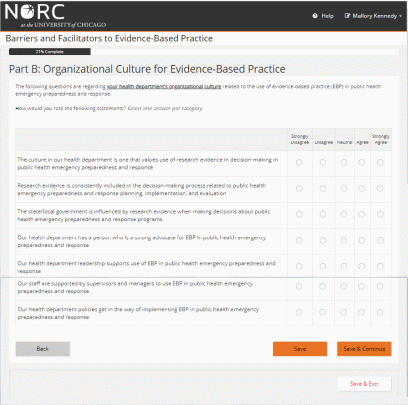This screenshot has width=408, height=405.
Task: Select Neutral for state/local government influenced statement
Action: click(x=344, y=214)
